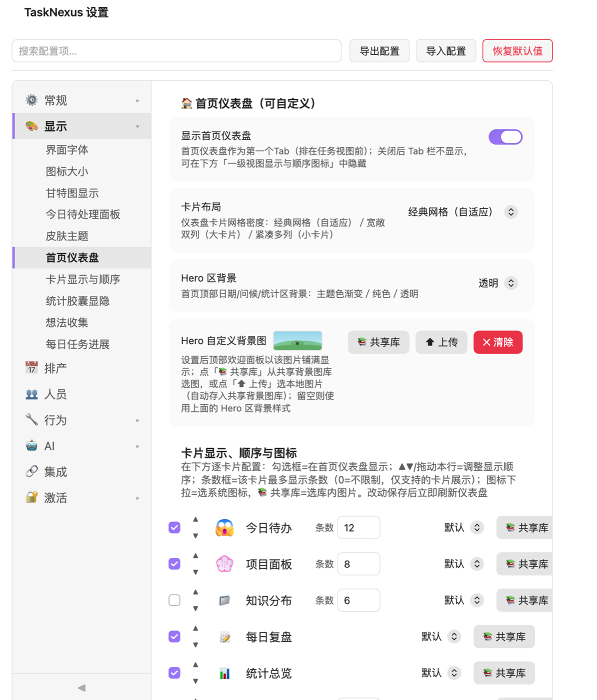Click the 知识分布 folder icon

(224, 600)
